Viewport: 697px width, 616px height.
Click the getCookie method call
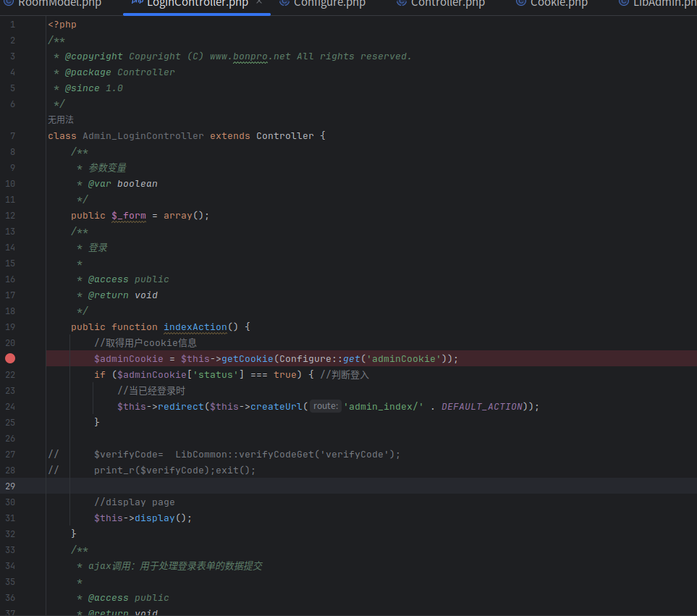point(247,358)
